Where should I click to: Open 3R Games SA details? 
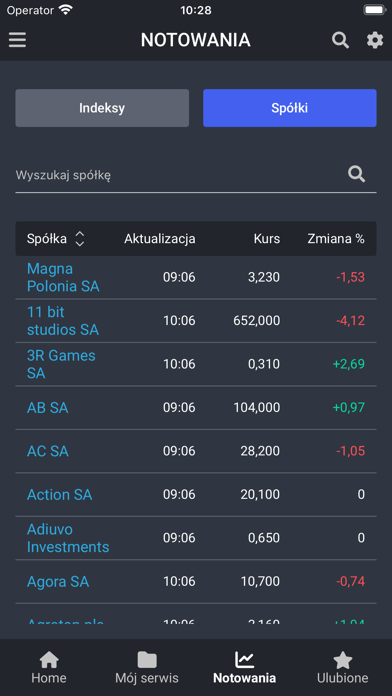(x=61, y=364)
